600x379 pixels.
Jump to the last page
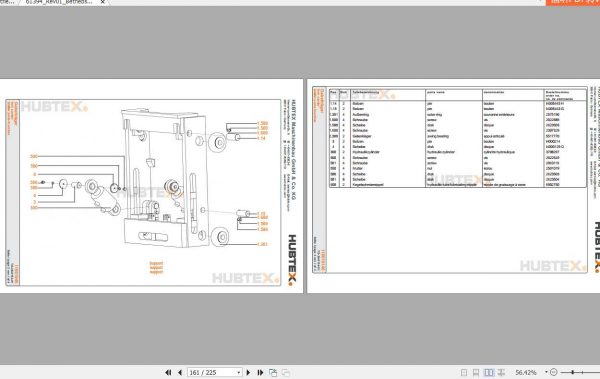(261, 372)
